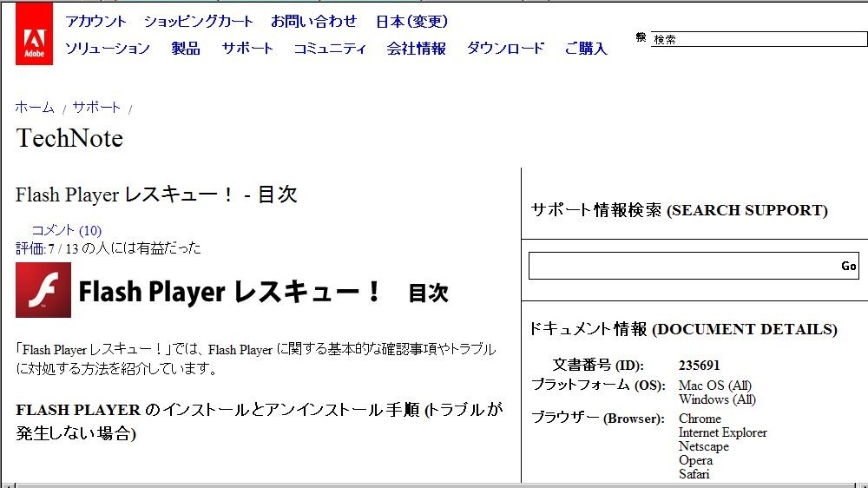This screenshot has height=488, width=868.
Task: Click the red Adobe logo
Action: pos(35,34)
